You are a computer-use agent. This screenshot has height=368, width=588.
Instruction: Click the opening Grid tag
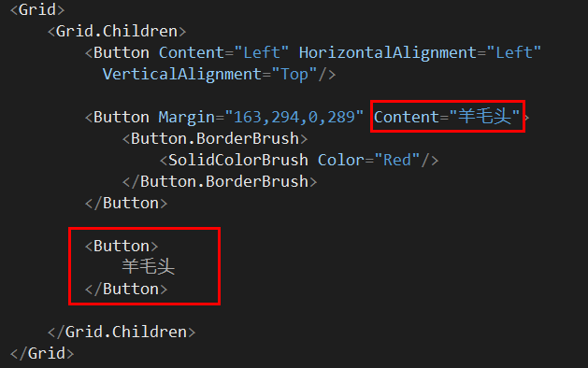coord(37,9)
